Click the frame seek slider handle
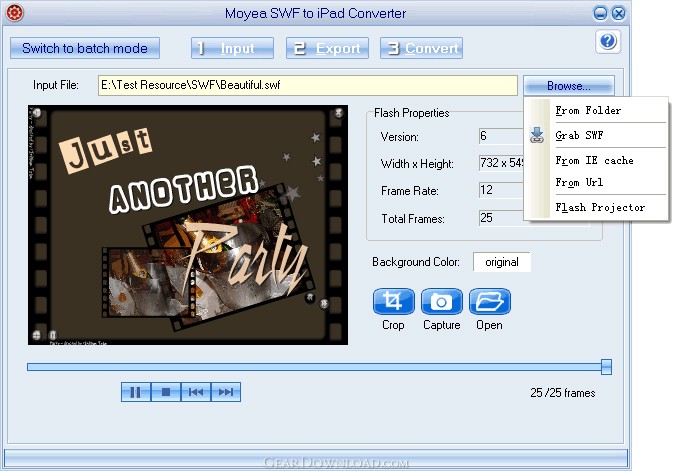The height and width of the screenshot is (471, 673). click(x=606, y=367)
